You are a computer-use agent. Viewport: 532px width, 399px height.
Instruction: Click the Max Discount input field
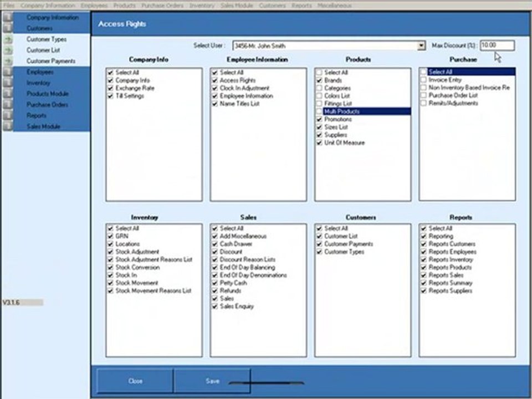[x=497, y=45]
